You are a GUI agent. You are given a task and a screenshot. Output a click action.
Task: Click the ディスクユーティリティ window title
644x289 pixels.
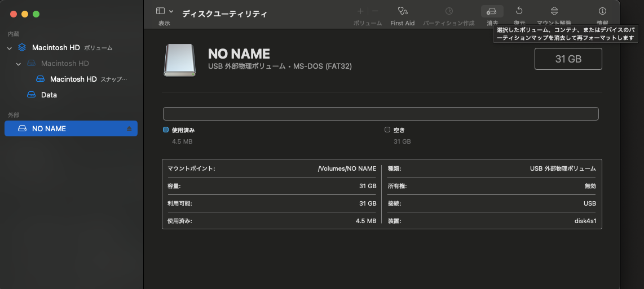tap(224, 14)
